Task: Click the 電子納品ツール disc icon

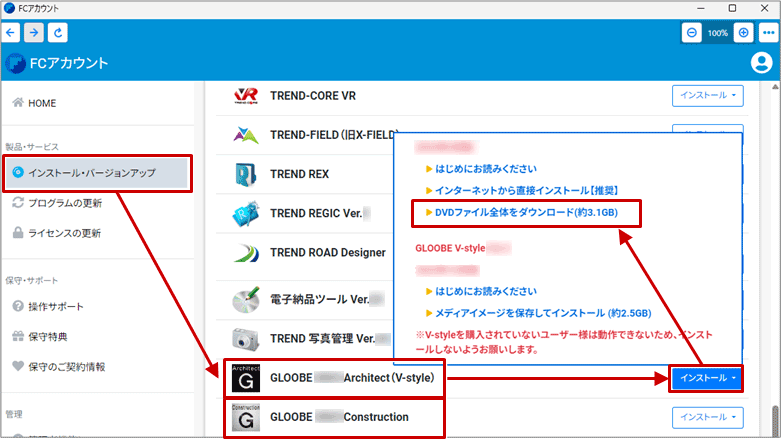Action: pos(246,299)
